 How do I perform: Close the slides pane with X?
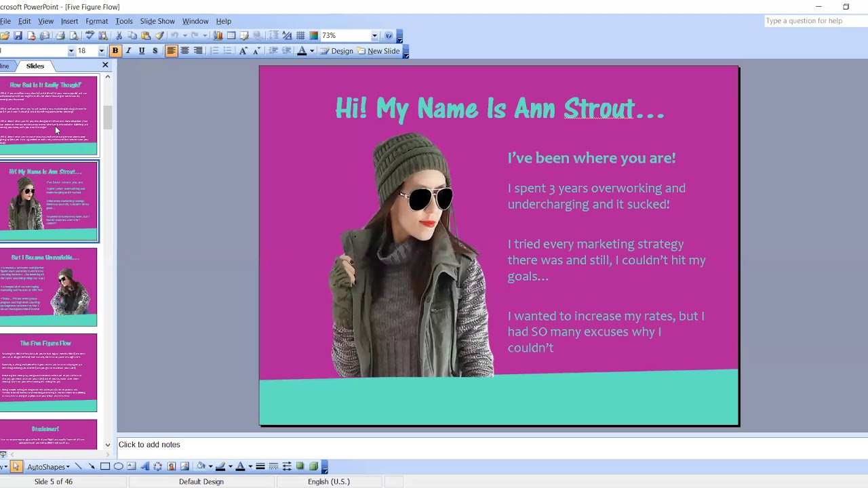tap(105, 65)
